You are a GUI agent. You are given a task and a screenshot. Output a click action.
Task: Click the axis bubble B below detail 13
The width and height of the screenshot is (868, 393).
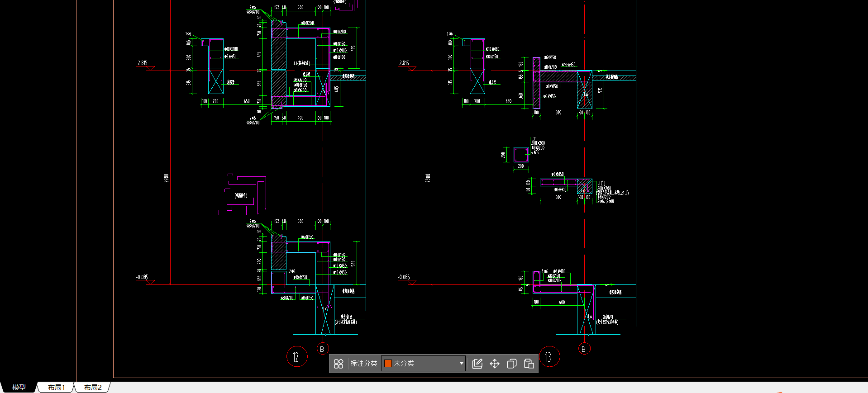(x=584, y=349)
